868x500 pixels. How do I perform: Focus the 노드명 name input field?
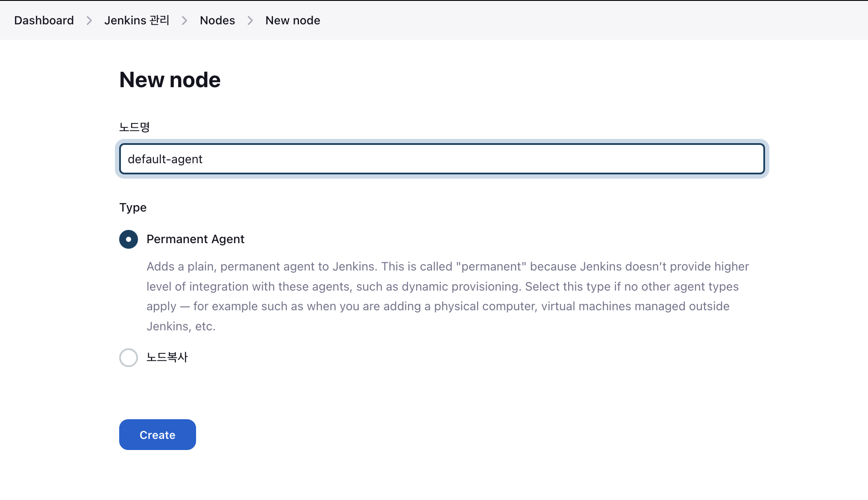pos(442,159)
